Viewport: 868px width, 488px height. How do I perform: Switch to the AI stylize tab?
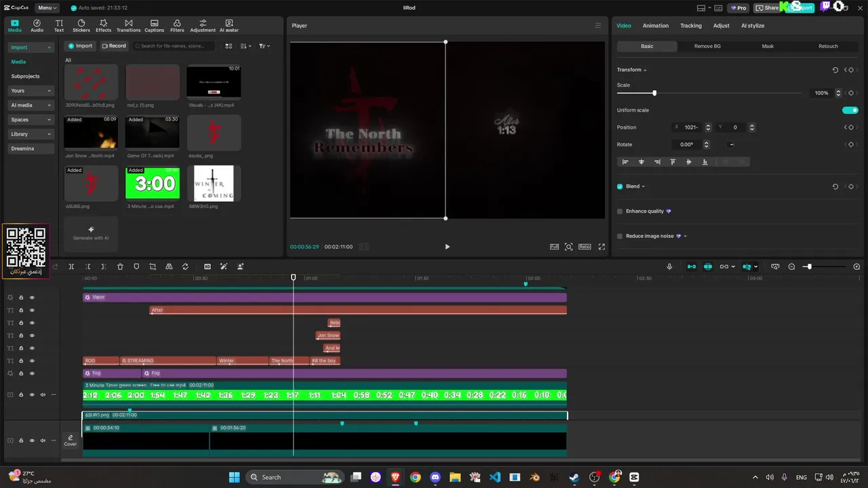tap(753, 26)
